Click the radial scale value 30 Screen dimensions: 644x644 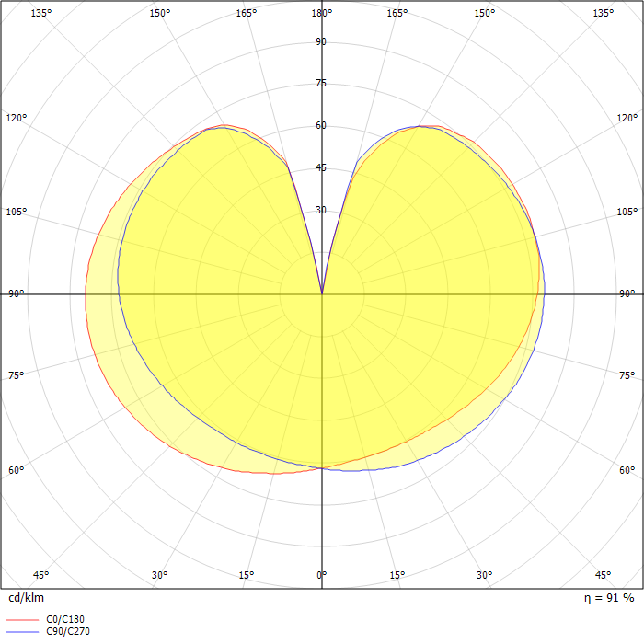pyautogui.click(x=321, y=210)
